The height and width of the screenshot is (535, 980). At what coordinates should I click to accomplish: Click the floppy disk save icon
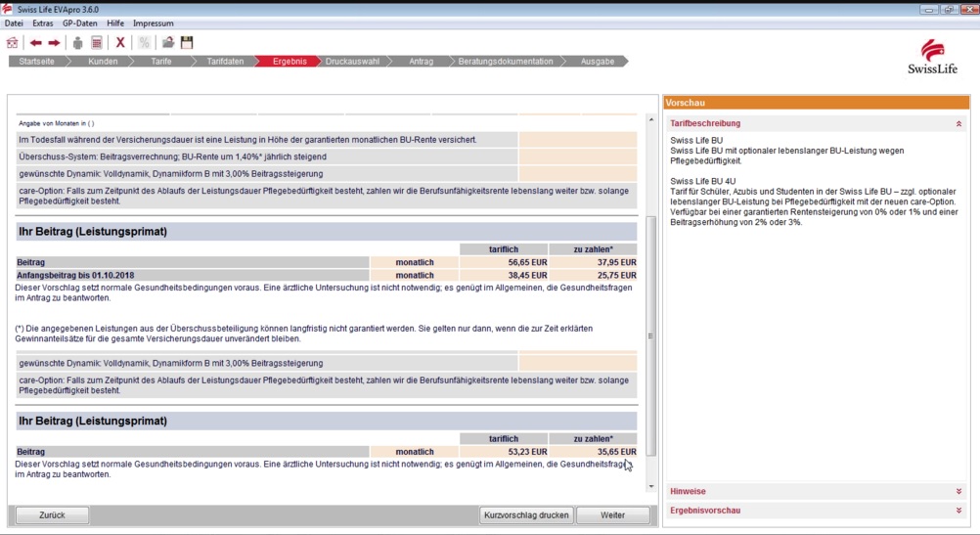coord(187,43)
